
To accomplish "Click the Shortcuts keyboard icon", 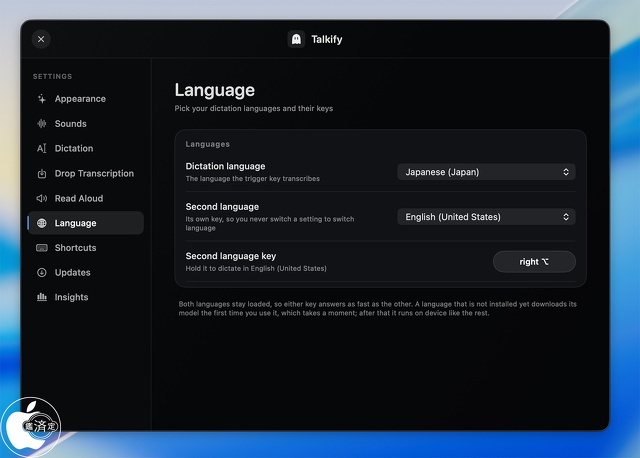I will coord(42,248).
